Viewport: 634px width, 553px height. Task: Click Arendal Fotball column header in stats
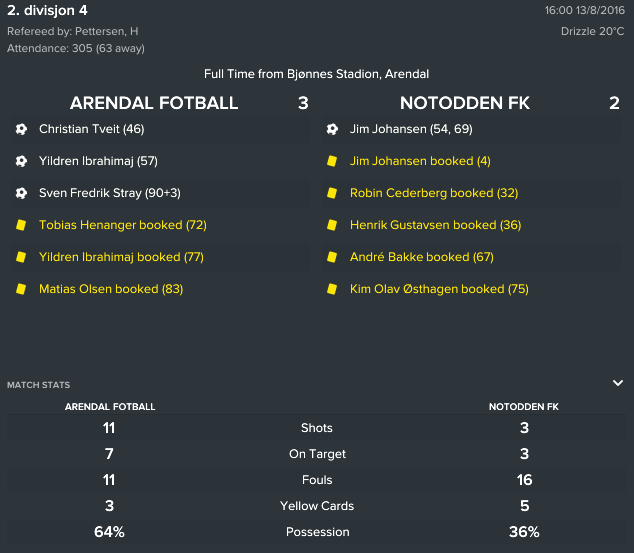110,407
